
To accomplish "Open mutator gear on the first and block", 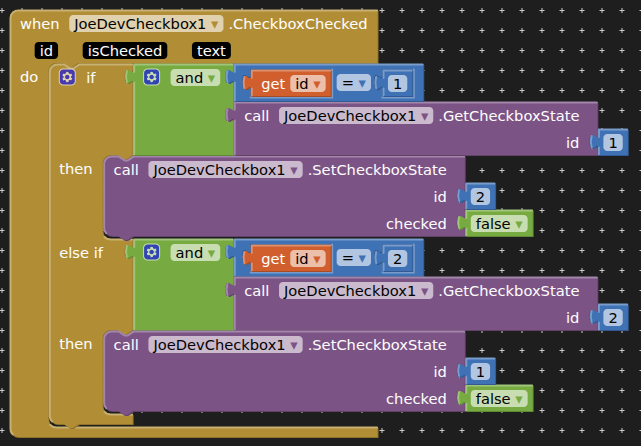I will point(152,77).
